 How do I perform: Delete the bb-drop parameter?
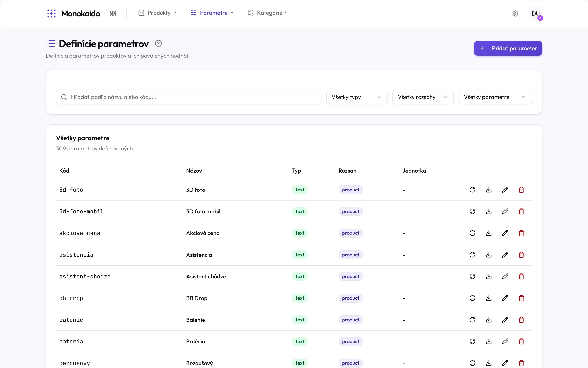(x=521, y=298)
